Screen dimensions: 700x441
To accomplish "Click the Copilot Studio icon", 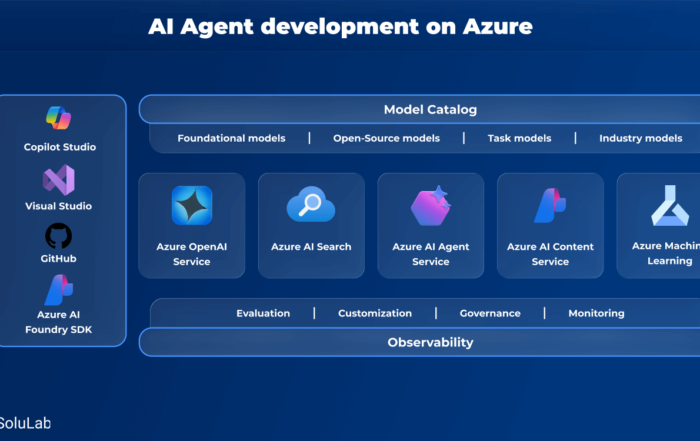I will (59, 119).
